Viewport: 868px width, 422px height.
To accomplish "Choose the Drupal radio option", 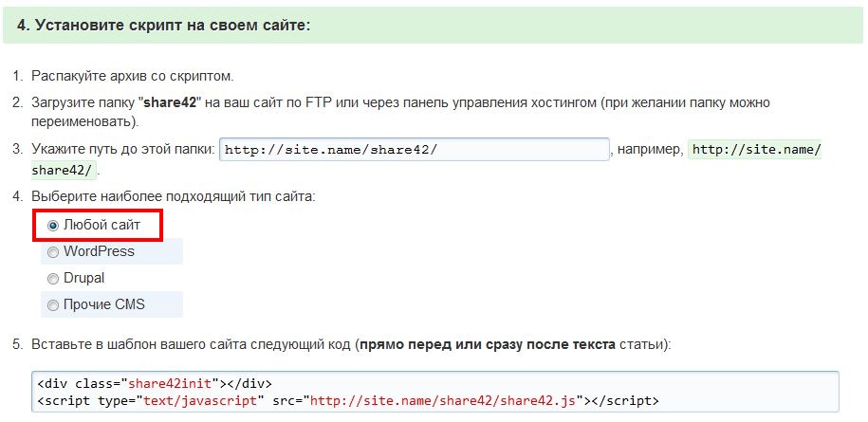I will [x=53, y=279].
